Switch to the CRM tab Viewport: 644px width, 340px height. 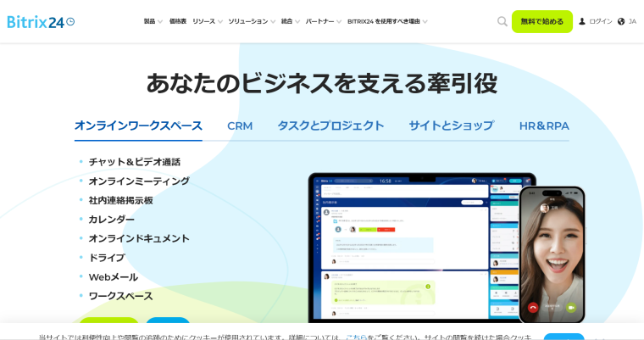[x=240, y=125]
